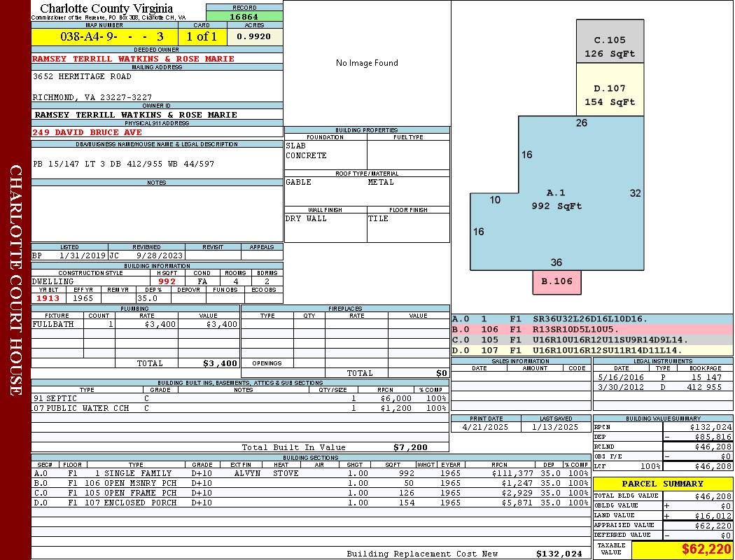Image resolution: width=735 pixels, height=560 pixels.
Task: Click sketch area A.1 992 SqFt
Action: point(556,199)
